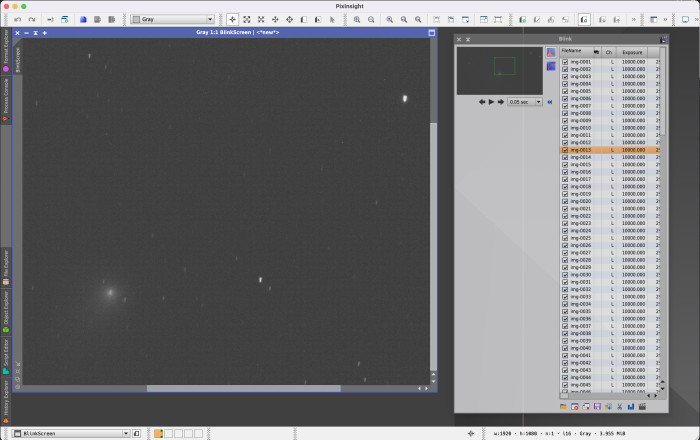Click the Blink panel top-right document icon
The height and width of the screenshot is (440, 700).
tap(663, 39)
